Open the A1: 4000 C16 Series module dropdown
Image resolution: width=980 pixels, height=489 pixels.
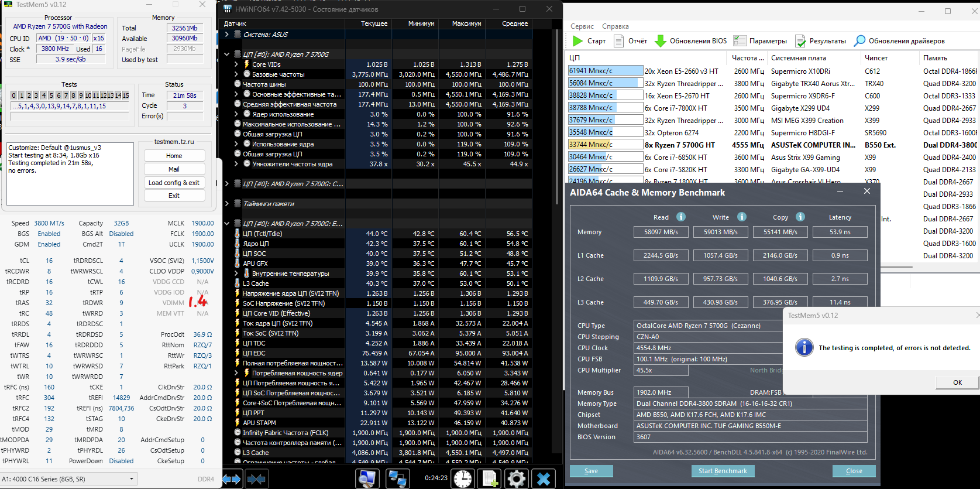tap(68, 479)
